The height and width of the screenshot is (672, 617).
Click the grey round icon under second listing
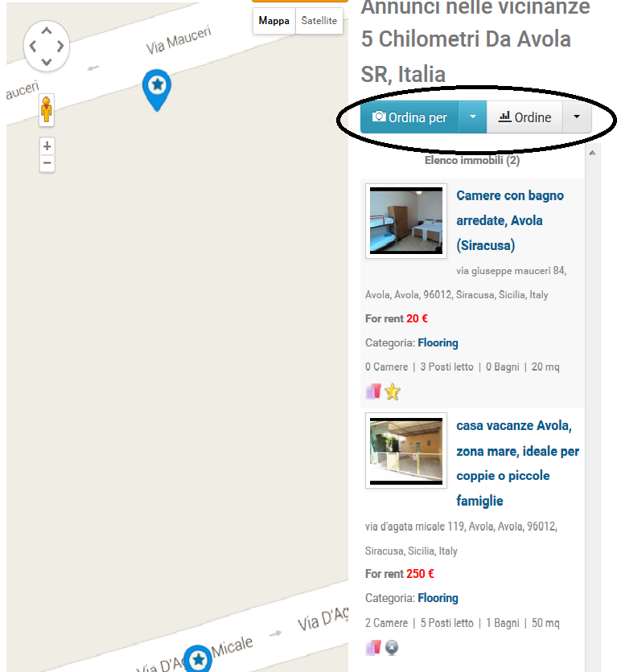point(392,647)
